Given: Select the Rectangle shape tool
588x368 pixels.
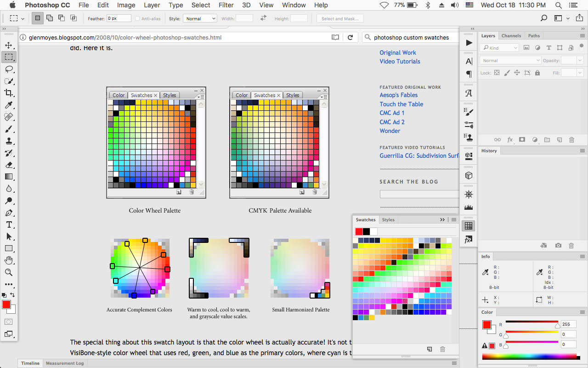Looking at the screenshot, I should [9, 248].
